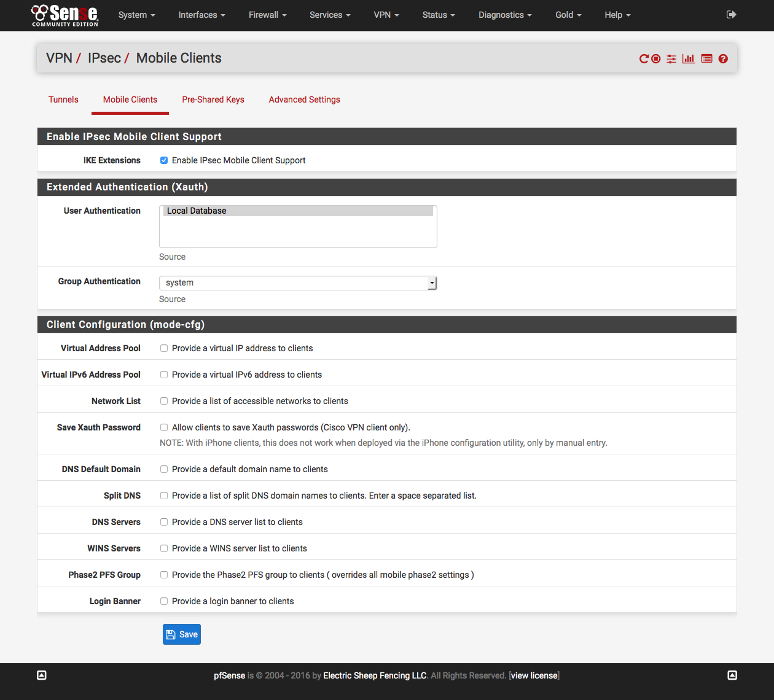Select the Mobile Clients tab
Image resolution: width=774 pixels, height=700 pixels.
coord(130,99)
